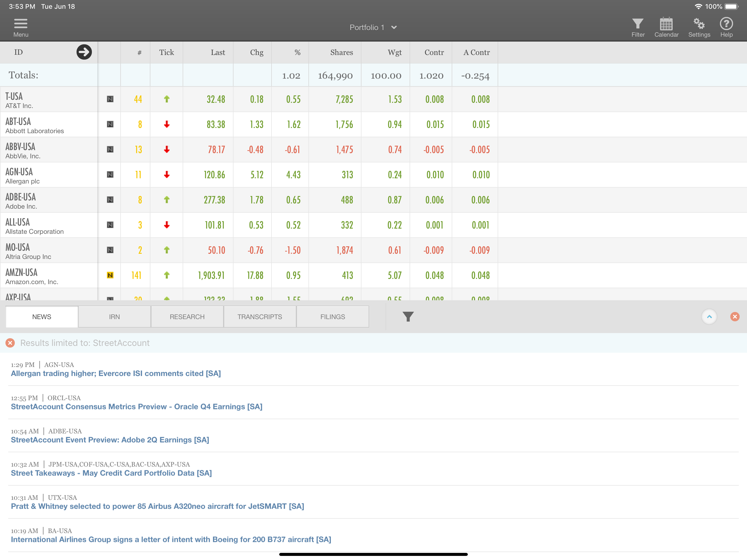The height and width of the screenshot is (560, 747).
Task: Click the down tick arrow for ABBV-USA
Action: 167,149
